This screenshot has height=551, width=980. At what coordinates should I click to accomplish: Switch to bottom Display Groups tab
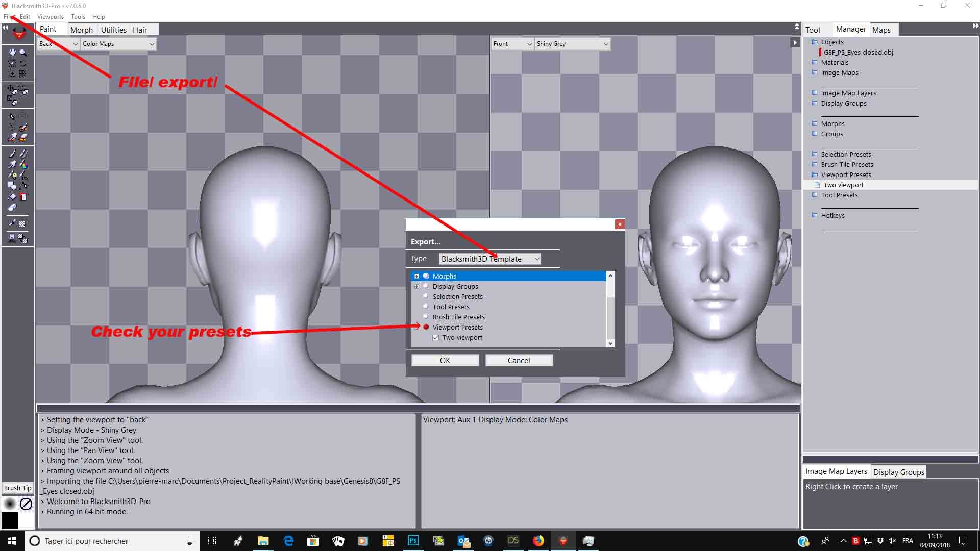(899, 472)
